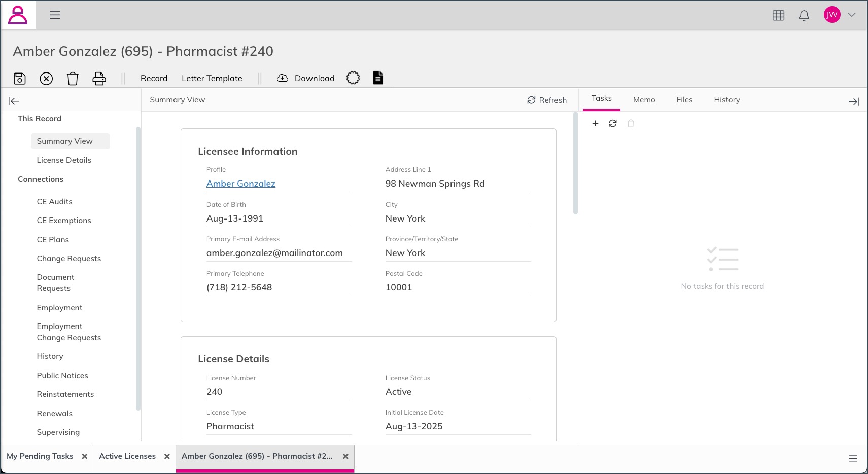This screenshot has width=868, height=474.
Task: Click the document file icon in toolbar
Action: pos(378,78)
